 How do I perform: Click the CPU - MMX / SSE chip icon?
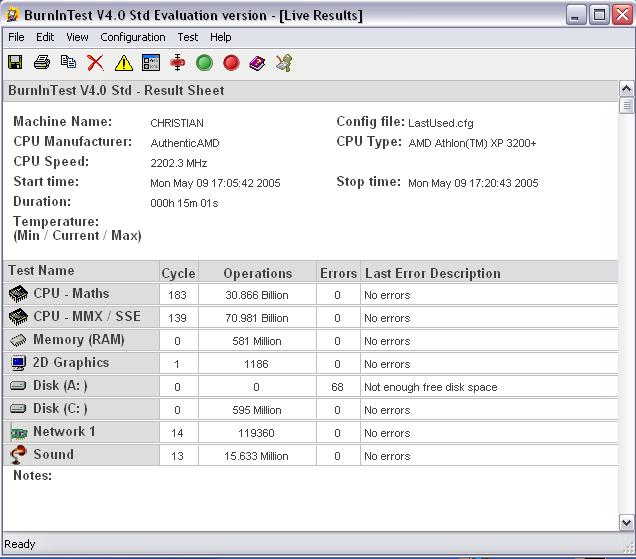click(x=18, y=317)
